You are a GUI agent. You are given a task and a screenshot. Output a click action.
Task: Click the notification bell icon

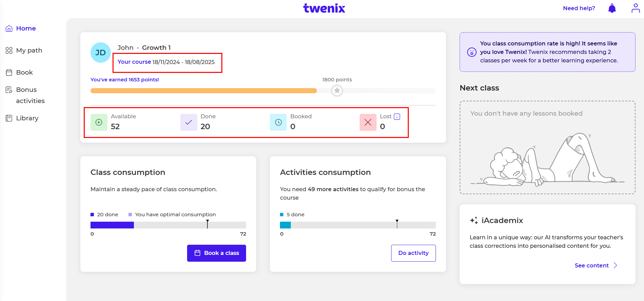point(612,8)
